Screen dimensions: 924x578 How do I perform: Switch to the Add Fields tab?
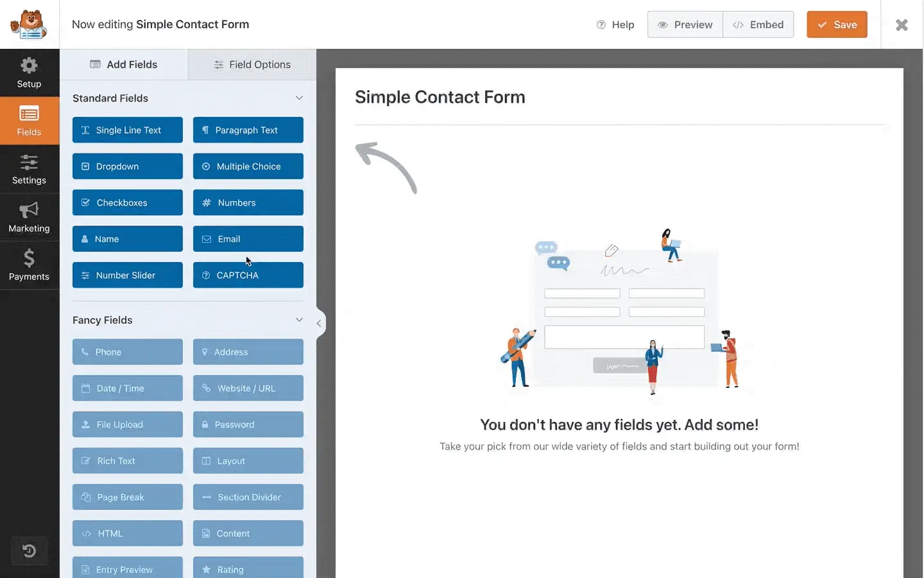click(124, 64)
